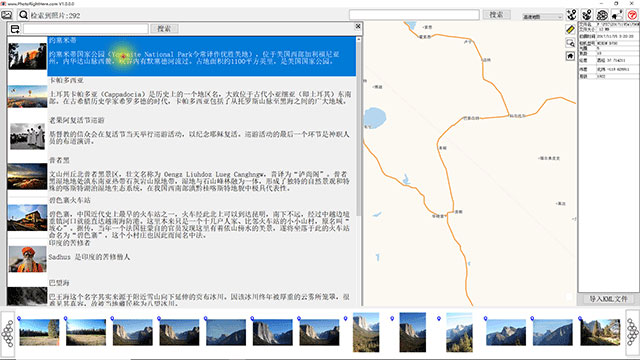
Task: Select the 普者黑 entry
Action: tap(202, 175)
